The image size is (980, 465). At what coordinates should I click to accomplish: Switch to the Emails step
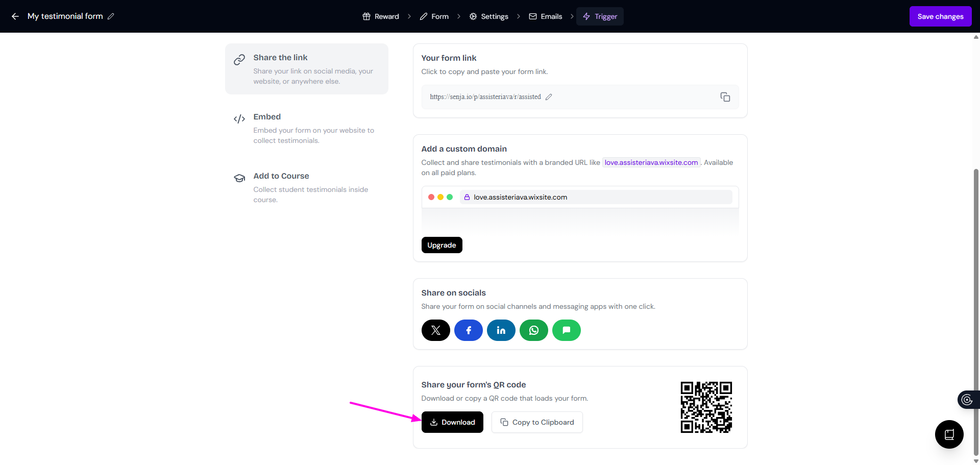pos(545,16)
